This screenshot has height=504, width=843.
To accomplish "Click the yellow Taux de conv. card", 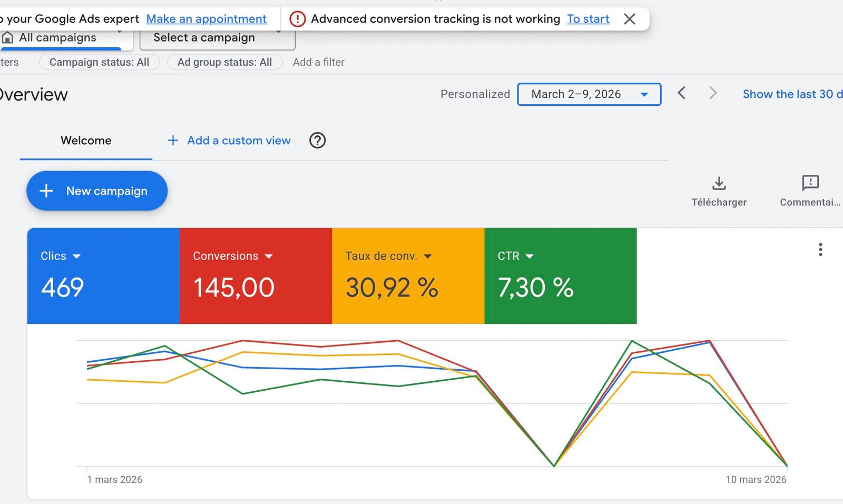I will pos(408,276).
